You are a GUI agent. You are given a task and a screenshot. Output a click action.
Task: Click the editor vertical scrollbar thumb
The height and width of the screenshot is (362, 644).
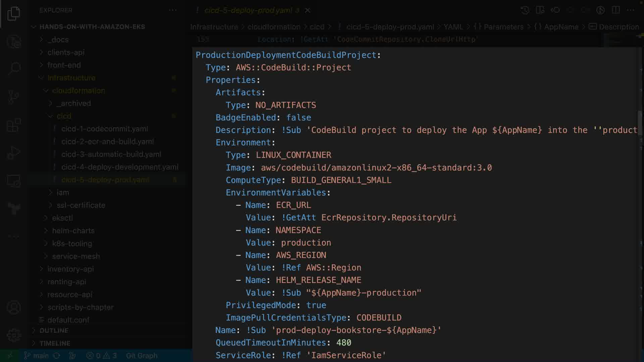tap(640, 122)
